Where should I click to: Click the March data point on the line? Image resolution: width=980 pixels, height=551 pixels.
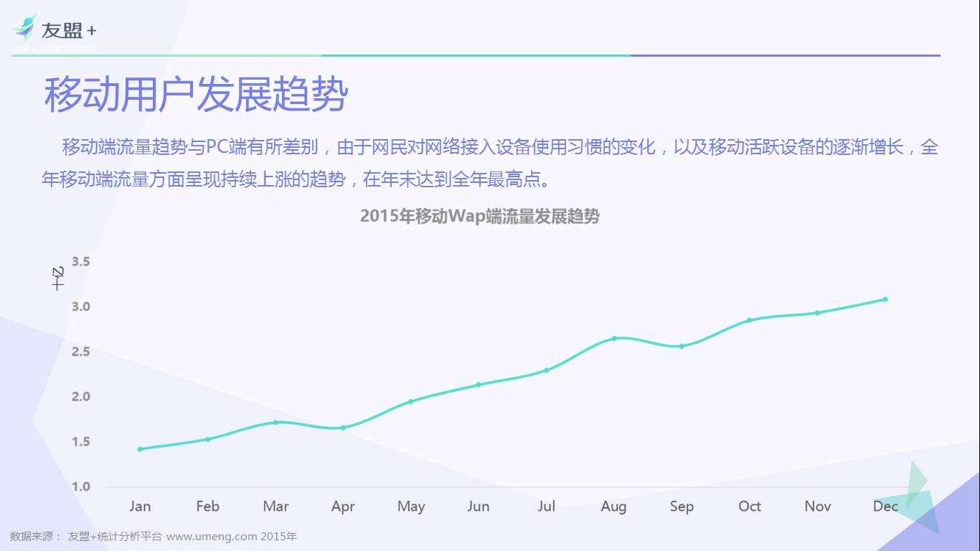coord(275,423)
